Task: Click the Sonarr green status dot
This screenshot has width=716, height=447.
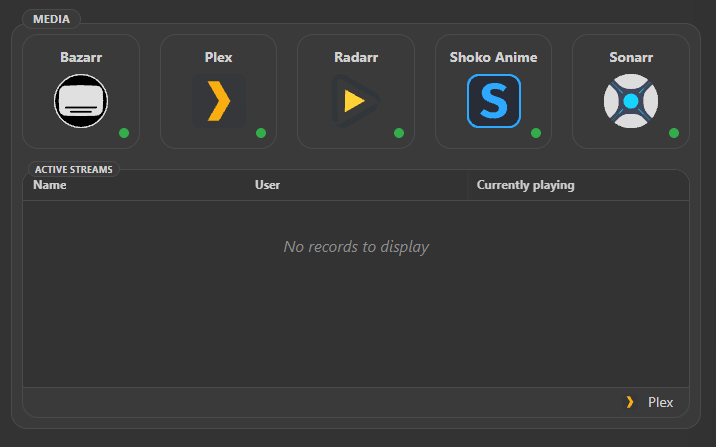Action: [x=674, y=133]
